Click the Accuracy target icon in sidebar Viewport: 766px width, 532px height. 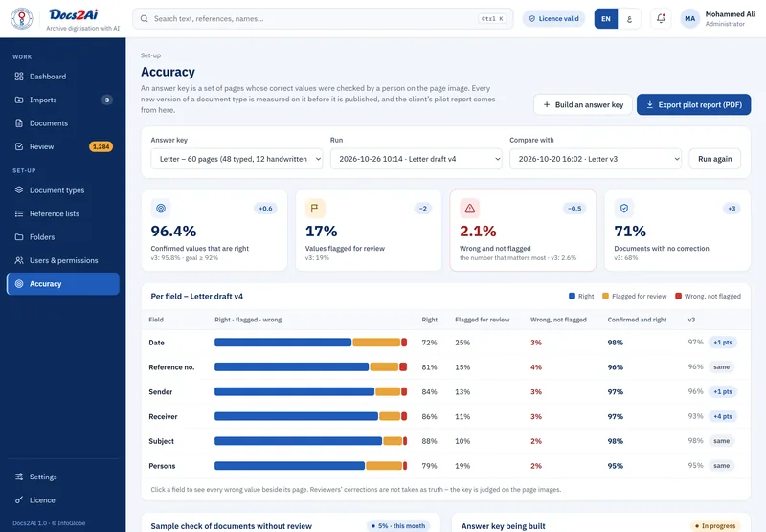click(x=19, y=283)
